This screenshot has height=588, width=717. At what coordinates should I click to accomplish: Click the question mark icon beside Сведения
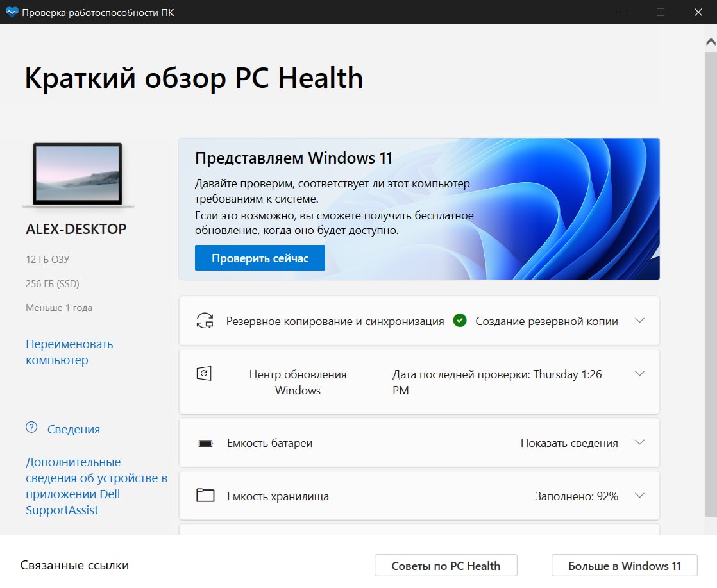(x=31, y=428)
